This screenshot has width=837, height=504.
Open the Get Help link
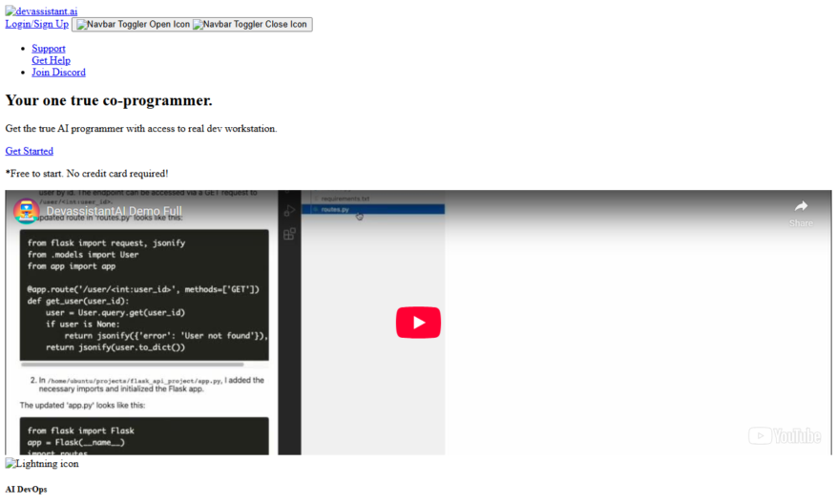click(52, 60)
